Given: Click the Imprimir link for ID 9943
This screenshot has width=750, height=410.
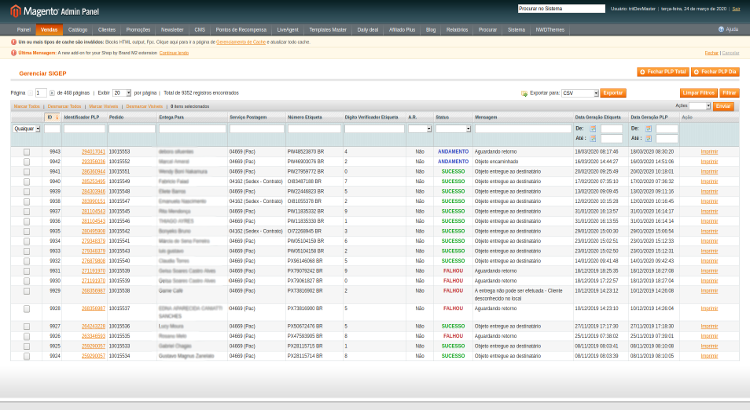Looking at the screenshot, I should pyautogui.click(x=709, y=152).
